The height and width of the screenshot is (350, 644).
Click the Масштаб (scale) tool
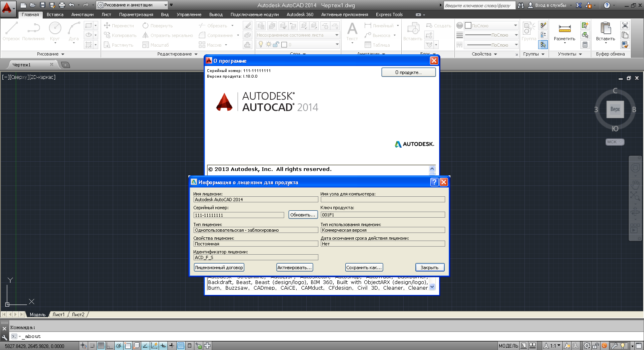pos(155,45)
